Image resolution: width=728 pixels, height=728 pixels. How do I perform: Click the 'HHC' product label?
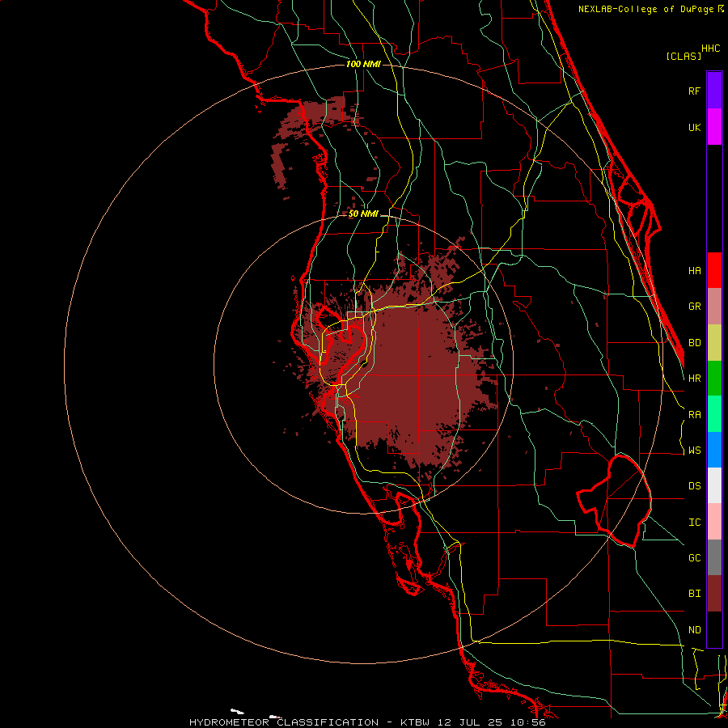pyautogui.click(x=711, y=49)
